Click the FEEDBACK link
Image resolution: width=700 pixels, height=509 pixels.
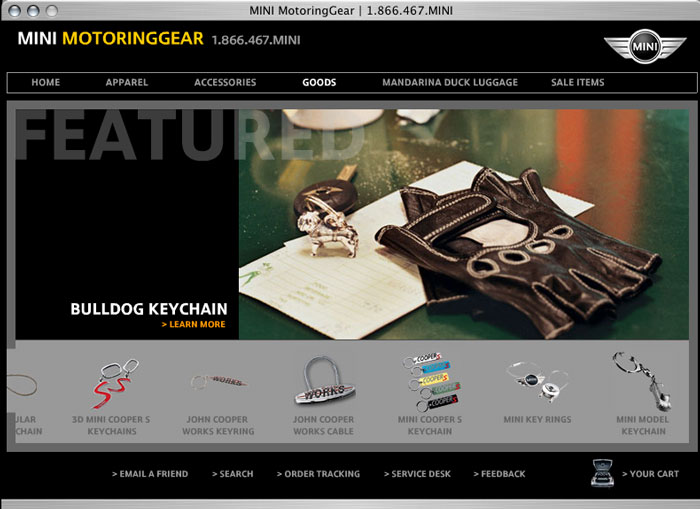pyautogui.click(x=500, y=474)
